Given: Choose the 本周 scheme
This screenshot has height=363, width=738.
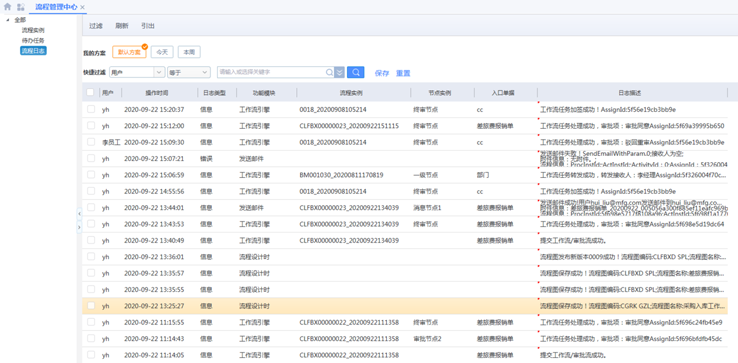Looking at the screenshot, I should coord(189,52).
